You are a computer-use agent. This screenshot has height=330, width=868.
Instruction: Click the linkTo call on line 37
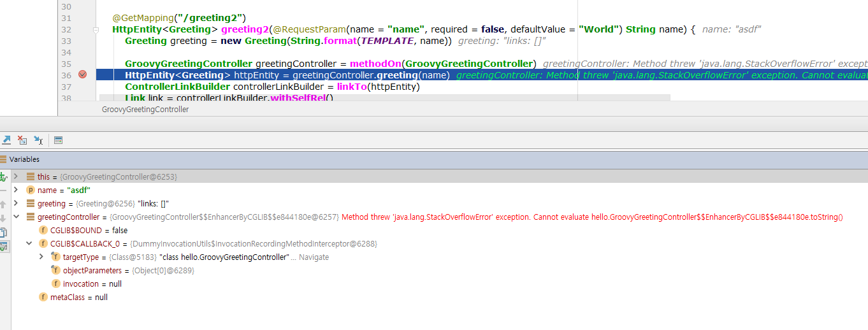351,87
